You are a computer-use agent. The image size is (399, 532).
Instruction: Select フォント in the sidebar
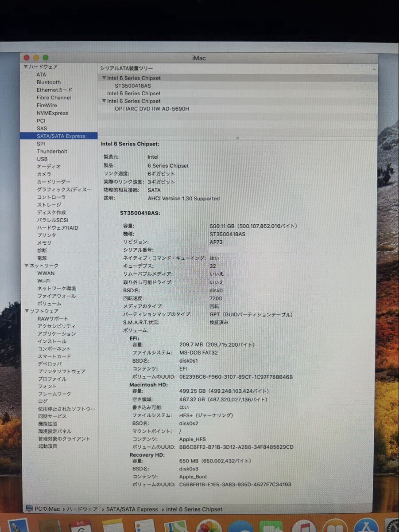47,387
